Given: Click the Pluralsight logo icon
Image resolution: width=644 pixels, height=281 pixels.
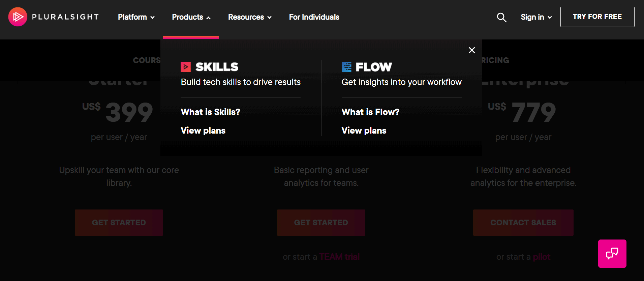Looking at the screenshot, I should (18, 17).
